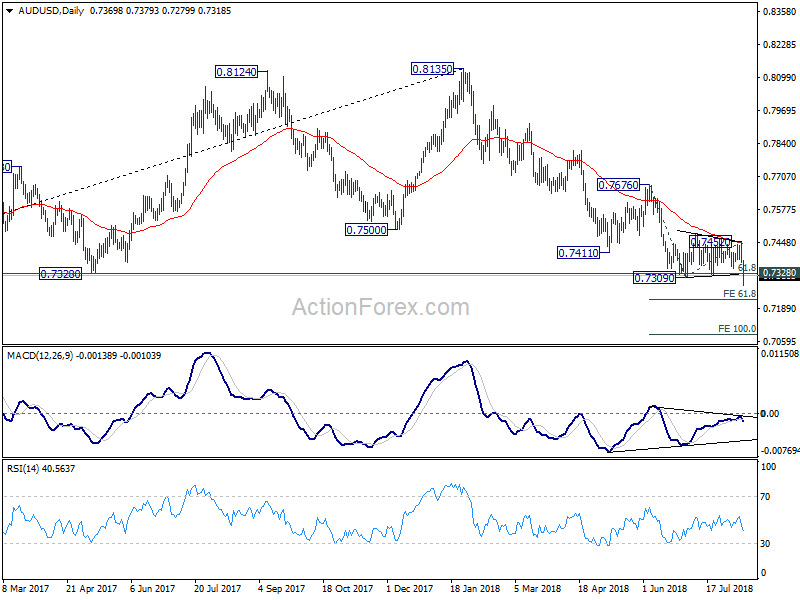Viewport: 800px width, 600px height.
Task: Select the 0.73280 label at left
Action: 61,274
